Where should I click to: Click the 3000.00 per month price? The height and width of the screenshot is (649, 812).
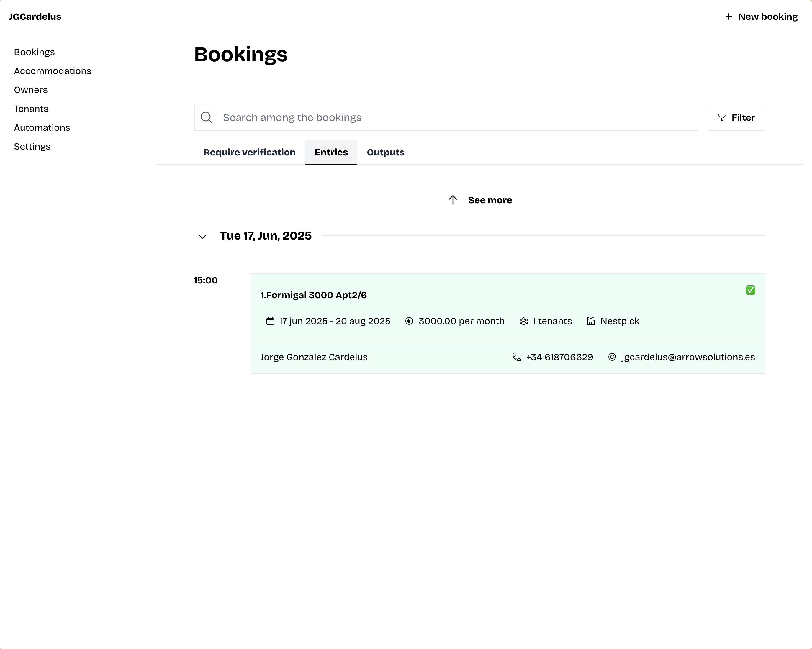coord(461,321)
